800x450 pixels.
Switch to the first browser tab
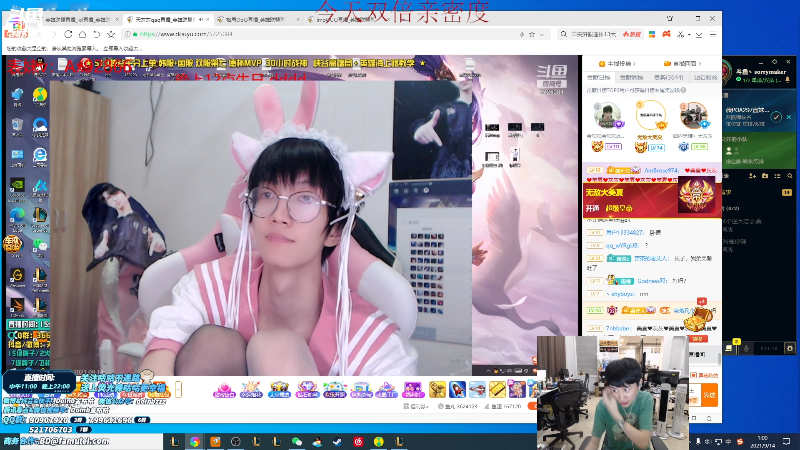tap(77, 19)
